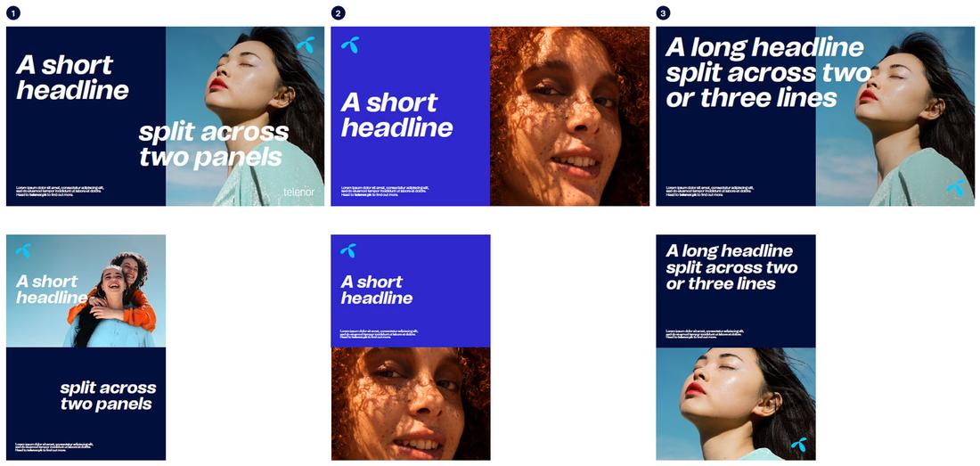Click Telenor logo on blue portrait panel
The width and height of the screenshot is (980, 466).
(x=348, y=249)
